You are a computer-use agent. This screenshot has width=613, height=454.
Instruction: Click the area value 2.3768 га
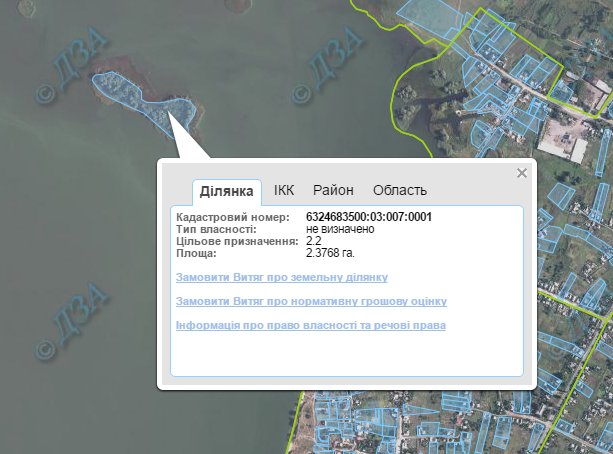(x=330, y=253)
